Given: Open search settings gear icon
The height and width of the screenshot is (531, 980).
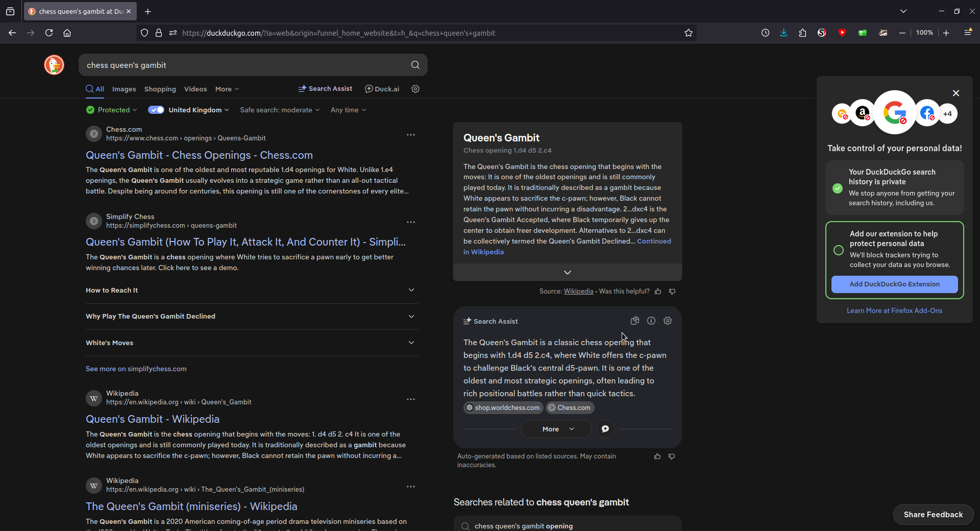Looking at the screenshot, I should point(415,89).
